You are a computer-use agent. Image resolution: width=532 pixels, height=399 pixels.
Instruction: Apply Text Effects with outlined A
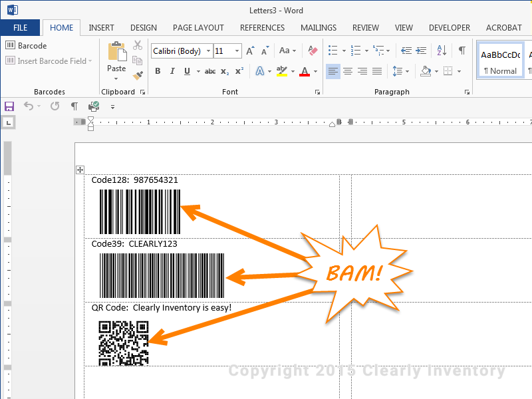259,71
